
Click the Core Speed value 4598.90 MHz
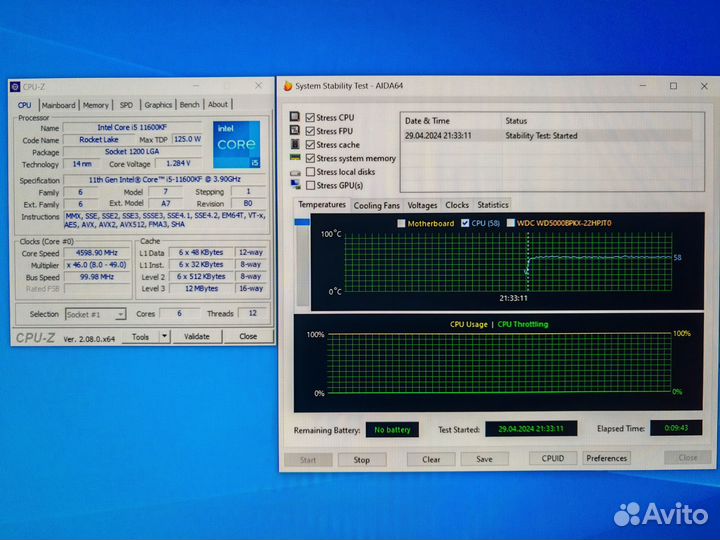[97, 253]
